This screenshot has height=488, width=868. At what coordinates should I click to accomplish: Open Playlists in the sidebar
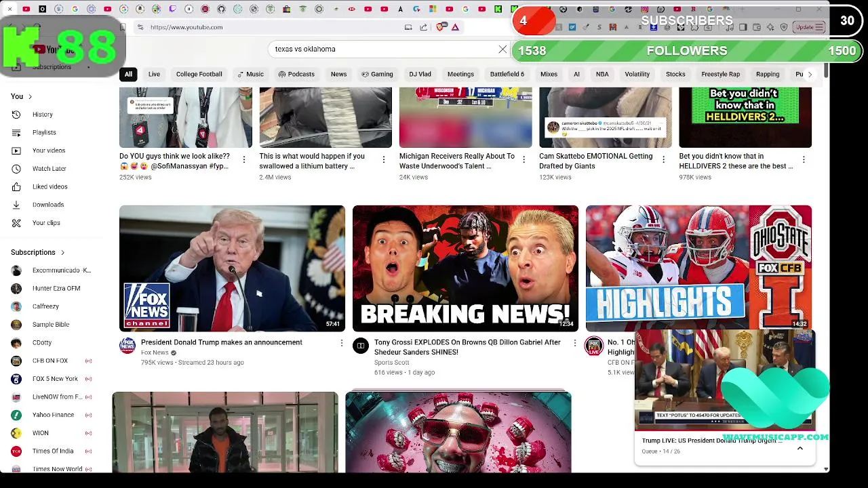point(44,132)
